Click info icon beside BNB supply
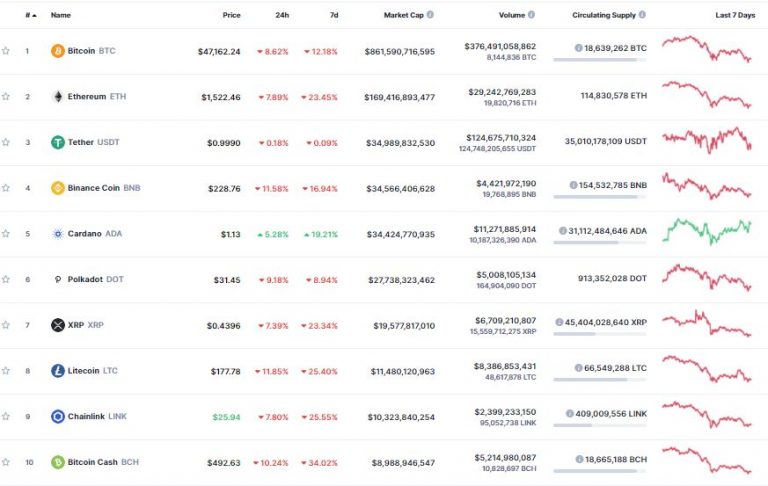Viewport: 768px width, 486px height. click(573, 185)
